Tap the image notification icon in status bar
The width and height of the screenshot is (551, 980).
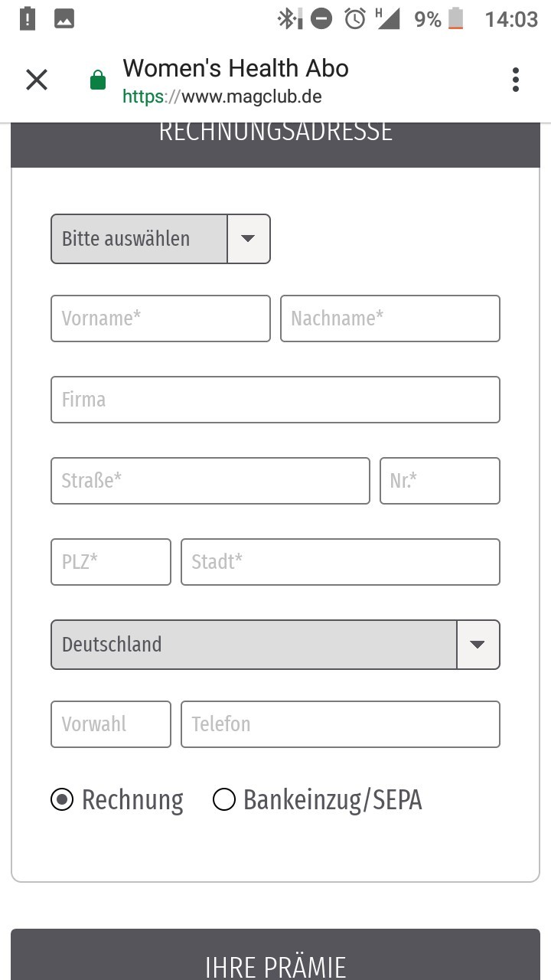[x=64, y=18]
